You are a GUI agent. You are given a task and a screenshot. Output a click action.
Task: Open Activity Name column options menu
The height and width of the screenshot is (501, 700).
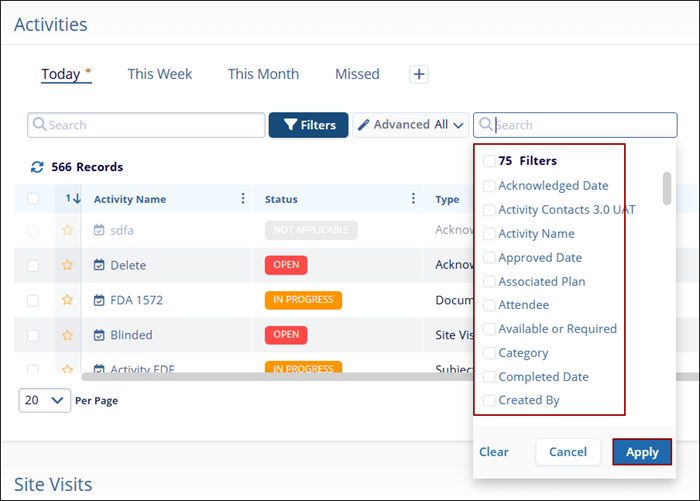(x=242, y=199)
